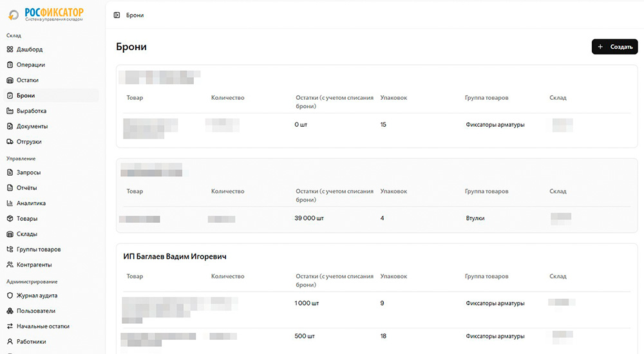Click the Операции clipboard icon

point(10,64)
